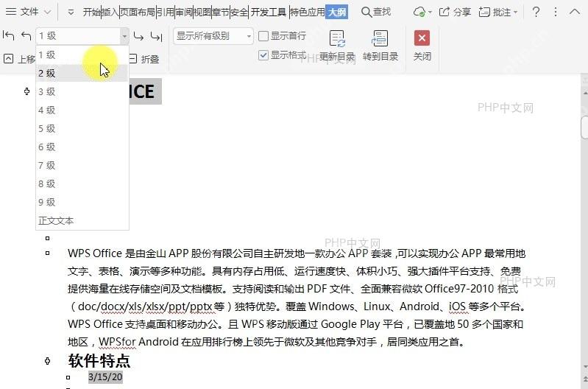Choose 1 级 from the level list
588x389 pixels.
coord(82,55)
